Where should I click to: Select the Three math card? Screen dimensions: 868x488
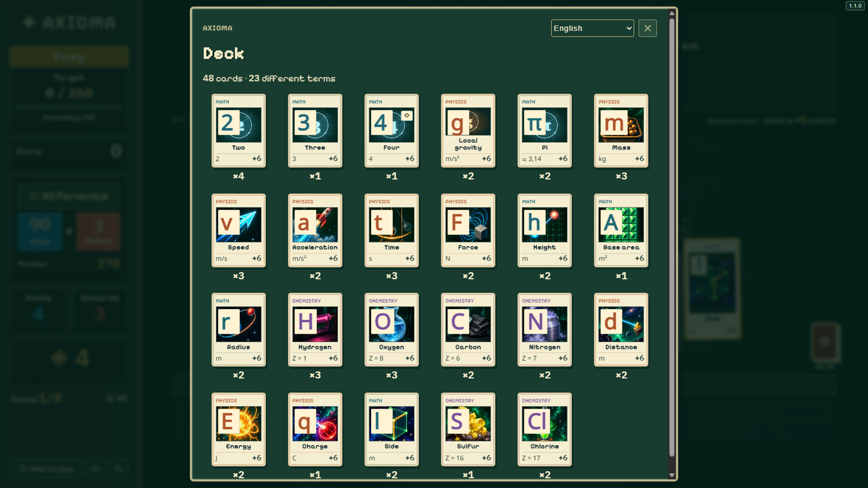[x=315, y=131]
